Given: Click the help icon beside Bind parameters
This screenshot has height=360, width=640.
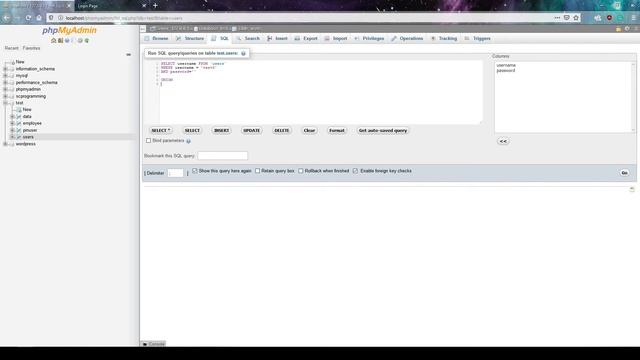Looking at the screenshot, I should [x=188, y=141].
